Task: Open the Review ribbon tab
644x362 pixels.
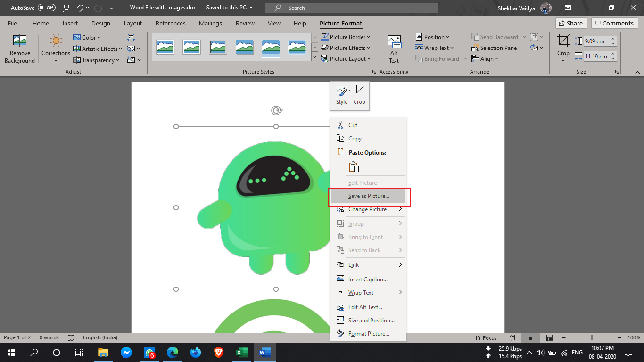Action: click(x=245, y=23)
